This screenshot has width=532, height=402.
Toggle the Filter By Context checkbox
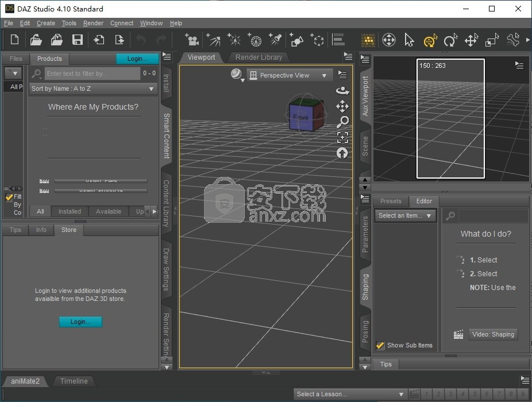[9, 197]
